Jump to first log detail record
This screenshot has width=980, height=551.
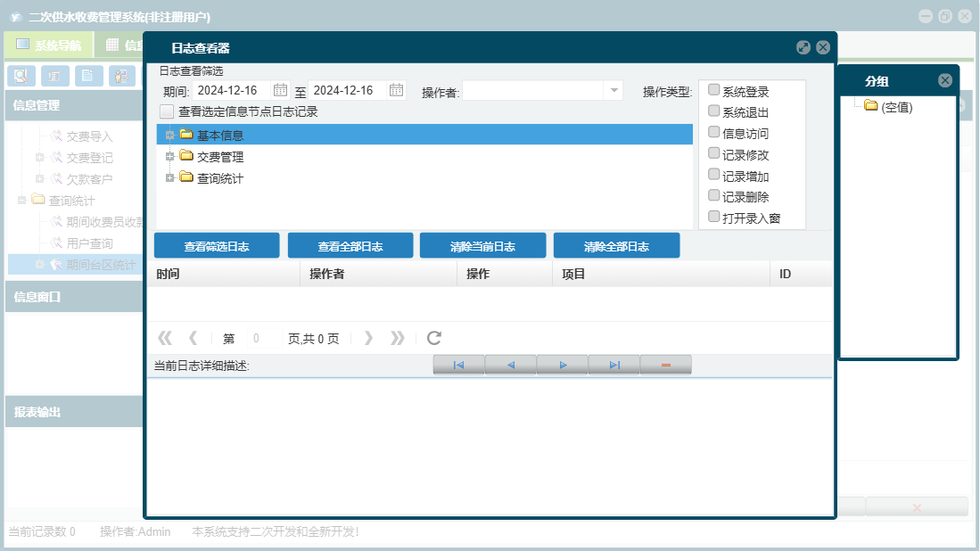point(458,365)
